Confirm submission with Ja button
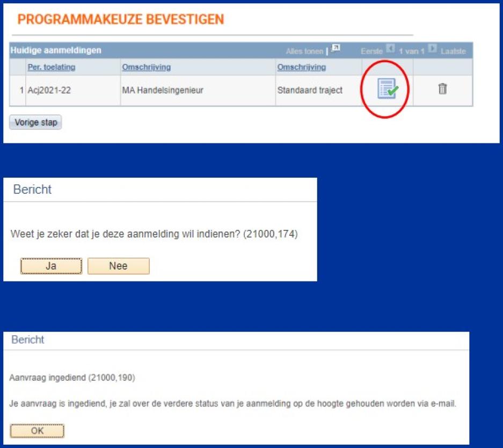This screenshot has height=448, width=503. coord(51,266)
